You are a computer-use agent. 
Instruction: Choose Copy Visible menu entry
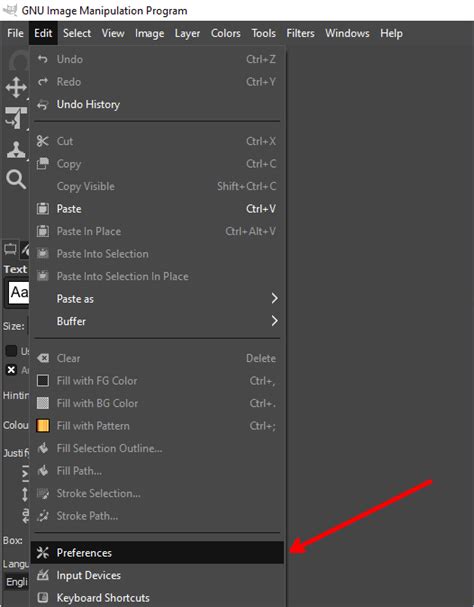pyautogui.click(x=157, y=186)
